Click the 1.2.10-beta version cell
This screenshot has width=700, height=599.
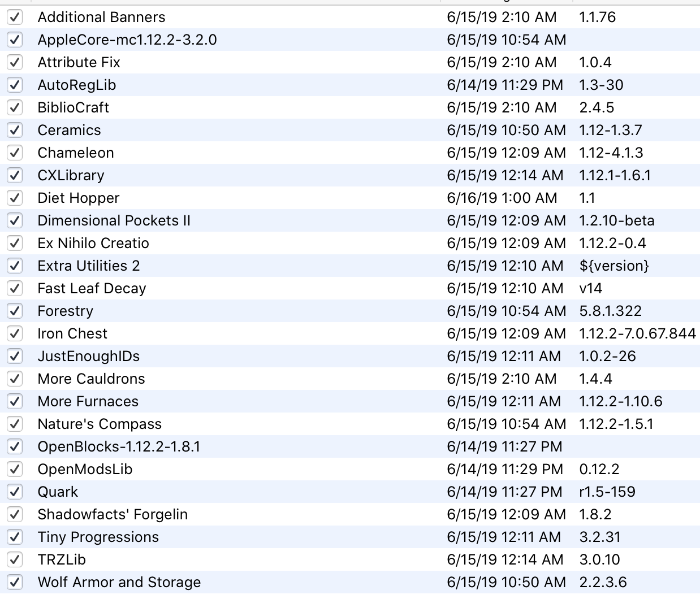(617, 220)
